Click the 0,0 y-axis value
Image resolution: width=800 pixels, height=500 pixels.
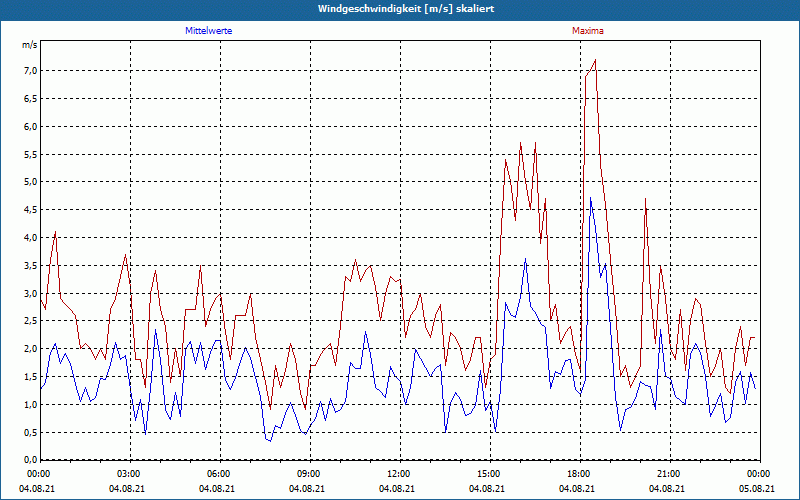(30, 459)
